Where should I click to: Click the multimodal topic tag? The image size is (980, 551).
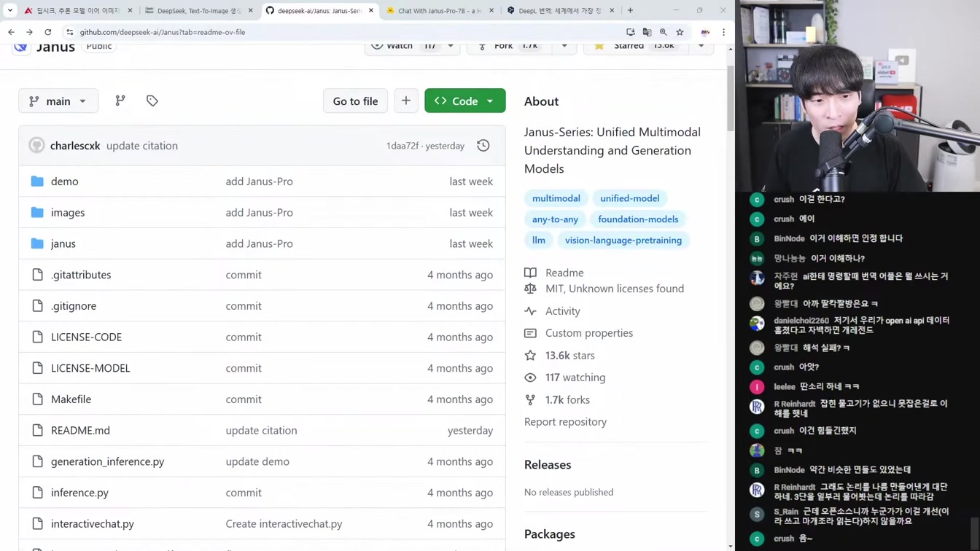556,198
